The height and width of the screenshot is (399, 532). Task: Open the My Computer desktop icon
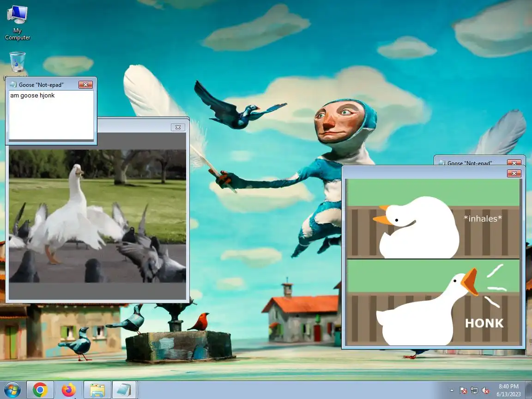coord(17,22)
